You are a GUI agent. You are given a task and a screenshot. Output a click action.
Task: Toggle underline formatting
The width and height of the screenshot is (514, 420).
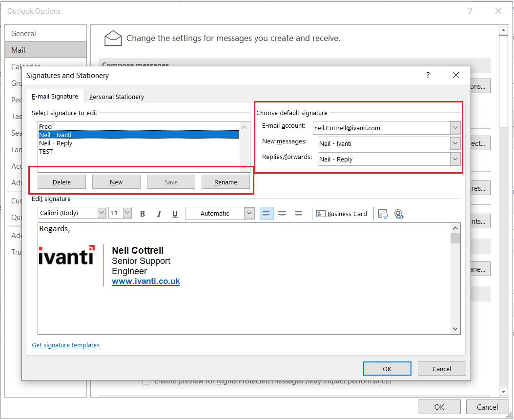pyautogui.click(x=175, y=213)
